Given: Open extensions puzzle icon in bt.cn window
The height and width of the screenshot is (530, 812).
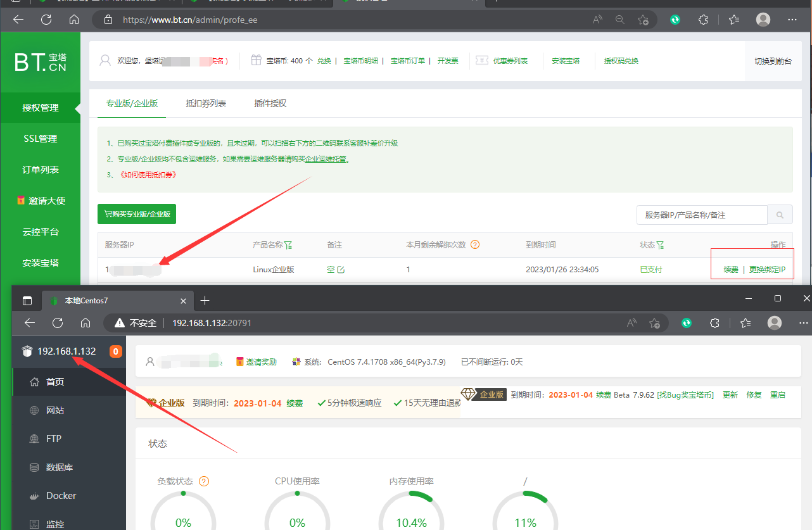Looking at the screenshot, I should pyautogui.click(x=703, y=20).
